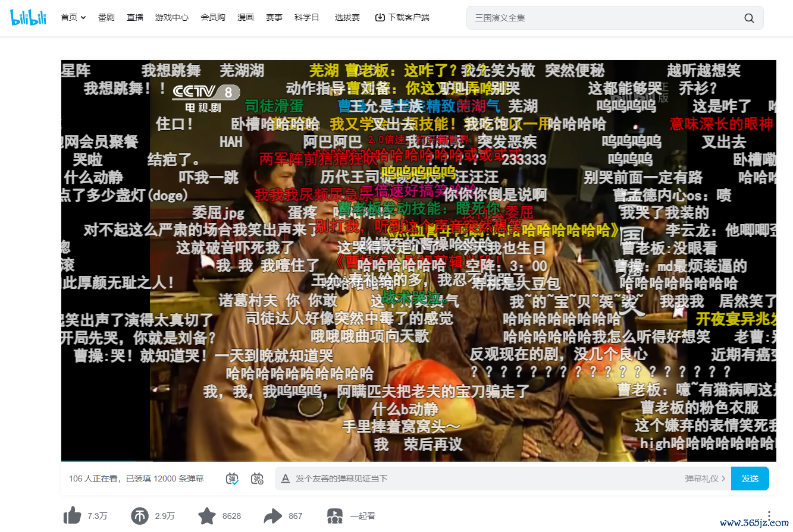The width and height of the screenshot is (793, 532).
Task: Open the 选拔赛 link
Action: (347, 17)
